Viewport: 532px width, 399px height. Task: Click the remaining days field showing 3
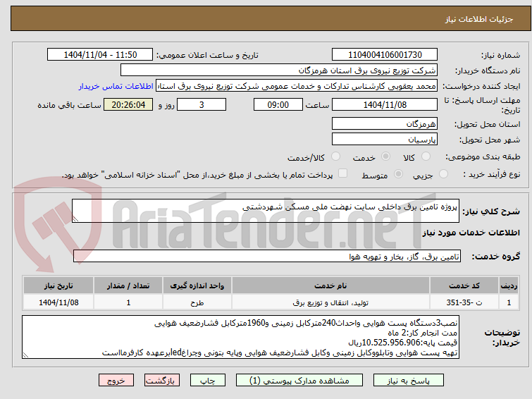pyautogui.click(x=202, y=104)
